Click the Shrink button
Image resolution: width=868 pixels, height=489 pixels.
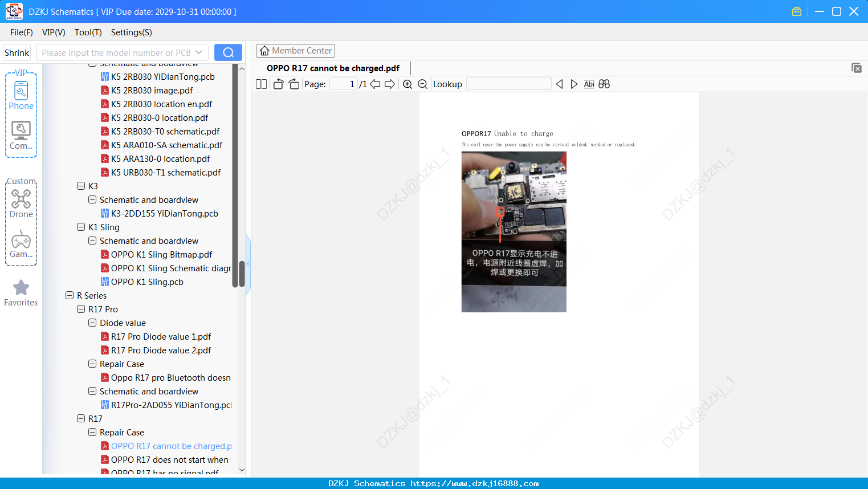click(x=17, y=52)
